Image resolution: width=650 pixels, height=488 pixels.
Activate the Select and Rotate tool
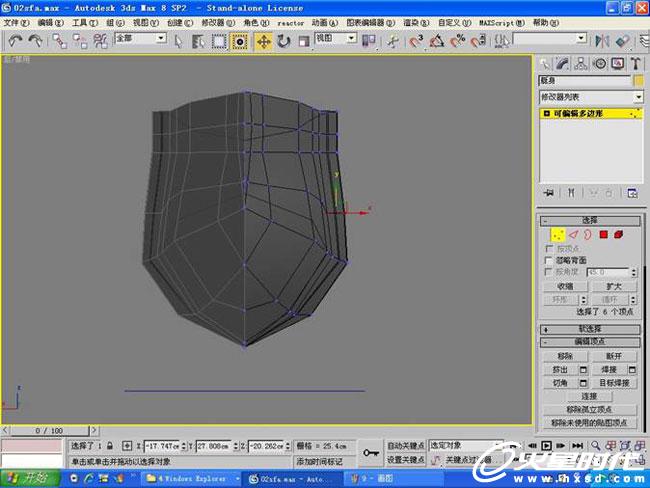coord(284,41)
